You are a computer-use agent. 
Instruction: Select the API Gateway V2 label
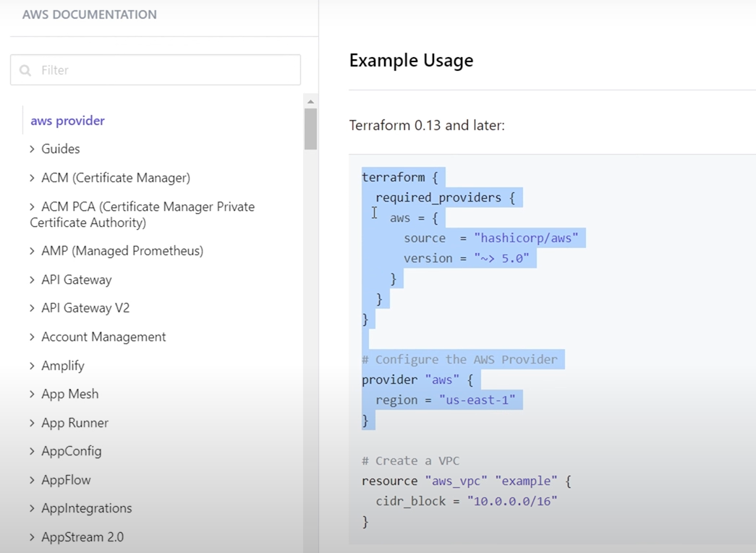86,308
